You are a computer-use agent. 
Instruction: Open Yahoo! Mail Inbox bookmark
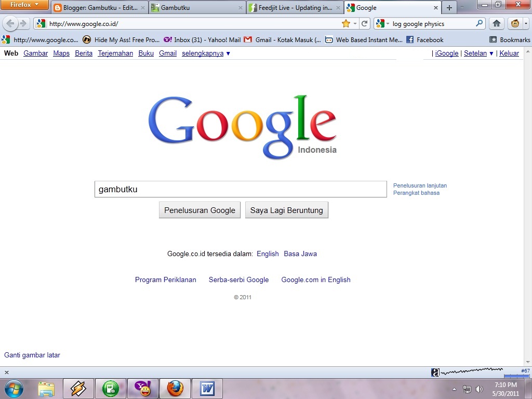[202, 39]
